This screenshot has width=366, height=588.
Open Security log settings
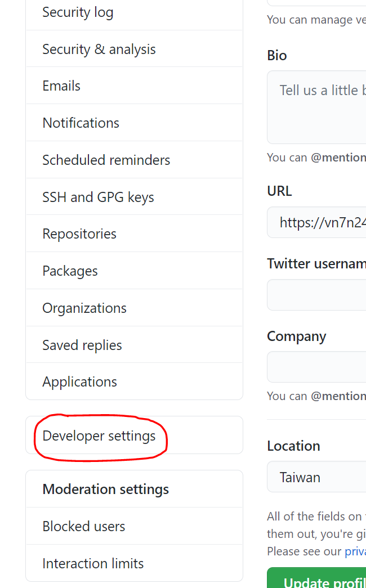pos(78,12)
